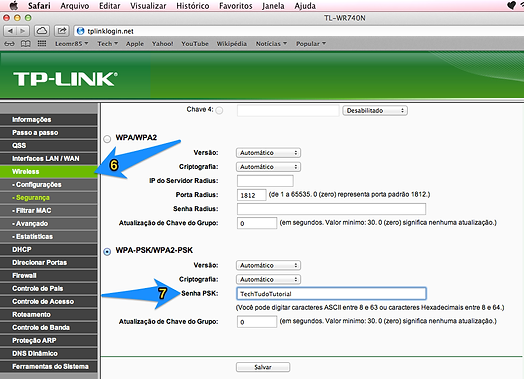Open WPA-PSK Criptografia dropdown
The image size is (524, 379).
click(268, 279)
